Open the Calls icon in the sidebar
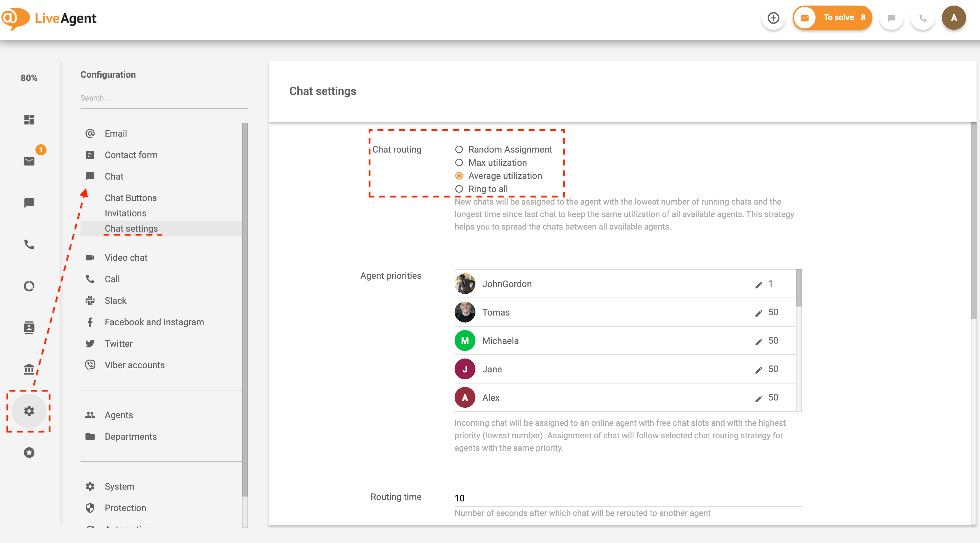 (28, 244)
